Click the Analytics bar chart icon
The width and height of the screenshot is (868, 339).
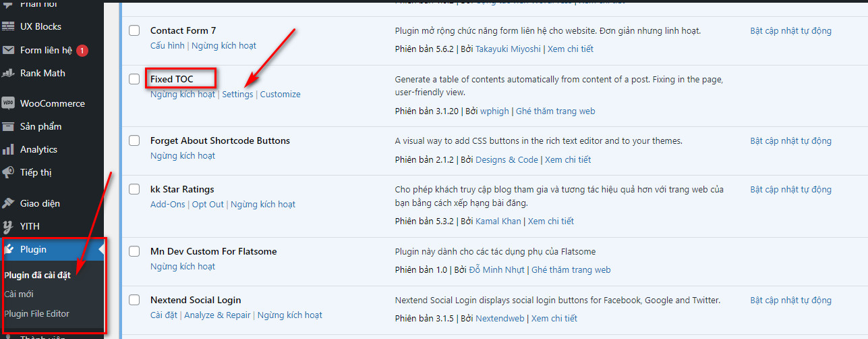click(8, 149)
